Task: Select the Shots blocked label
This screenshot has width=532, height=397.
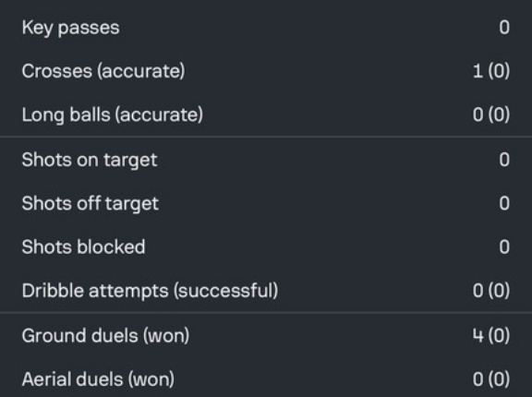Action: pyautogui.click(x=83, y=247)
